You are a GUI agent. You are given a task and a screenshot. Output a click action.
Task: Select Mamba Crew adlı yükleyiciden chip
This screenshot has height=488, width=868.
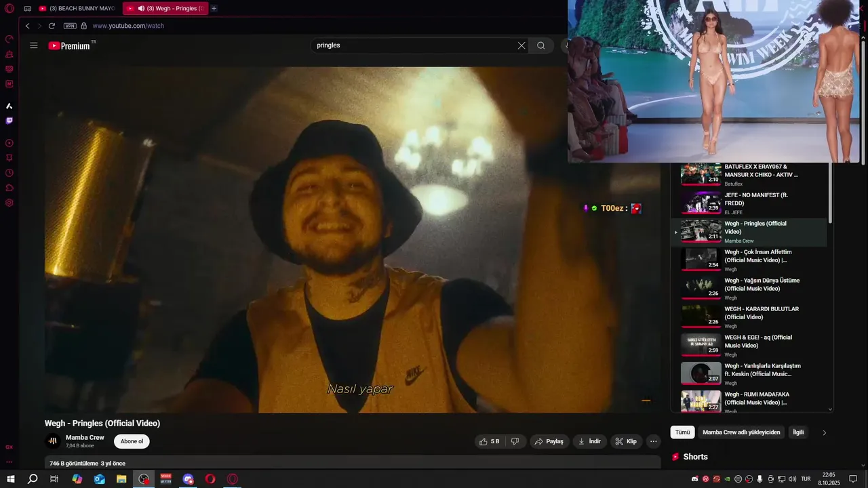[x=741, y=432]
